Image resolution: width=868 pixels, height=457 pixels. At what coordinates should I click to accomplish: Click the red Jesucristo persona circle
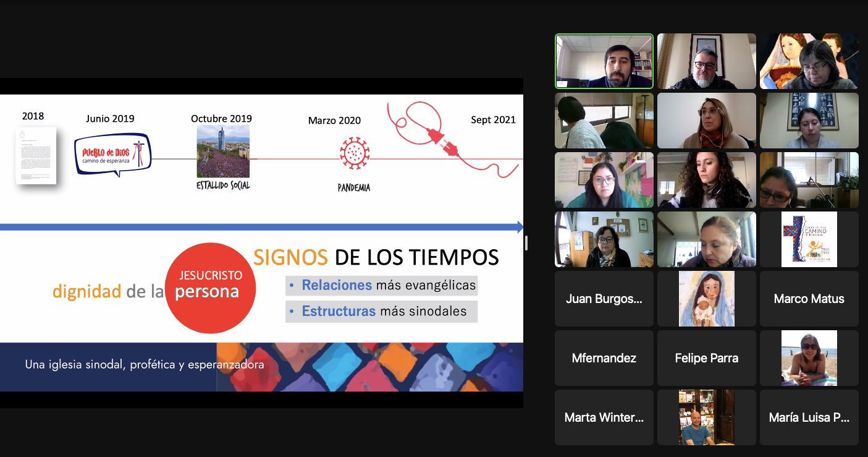(x=211, y=288)
